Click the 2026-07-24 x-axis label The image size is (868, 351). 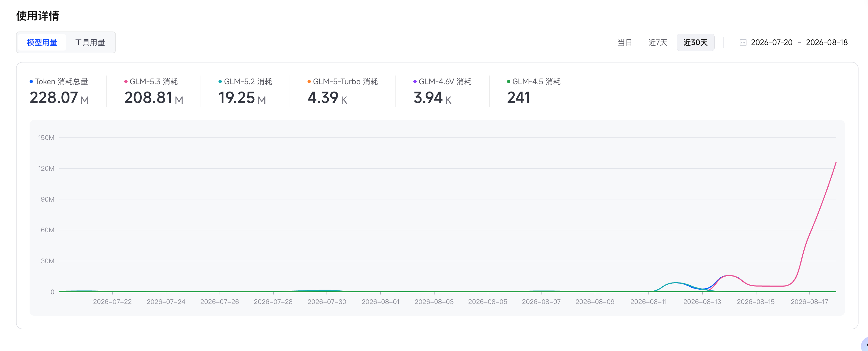tap(166, 302)
